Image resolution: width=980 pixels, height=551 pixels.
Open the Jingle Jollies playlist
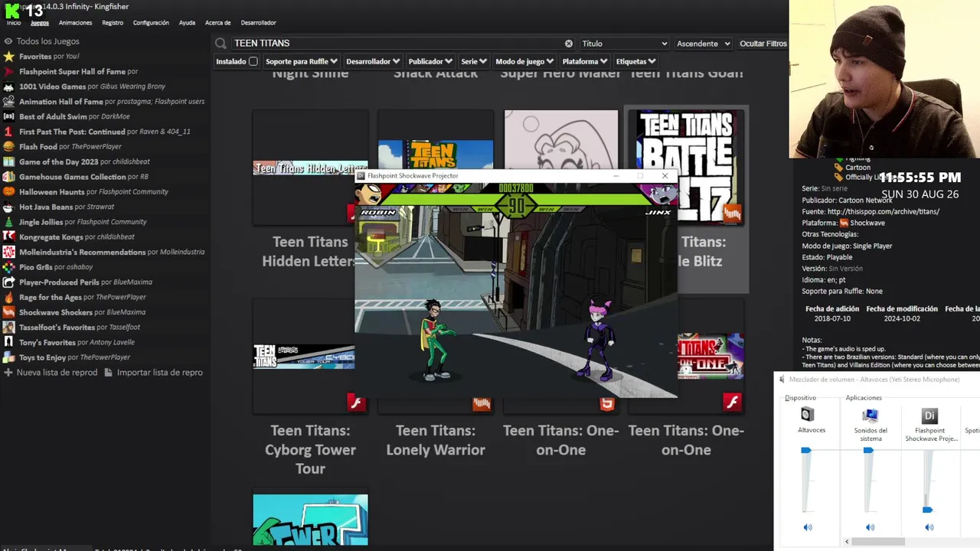83,222
